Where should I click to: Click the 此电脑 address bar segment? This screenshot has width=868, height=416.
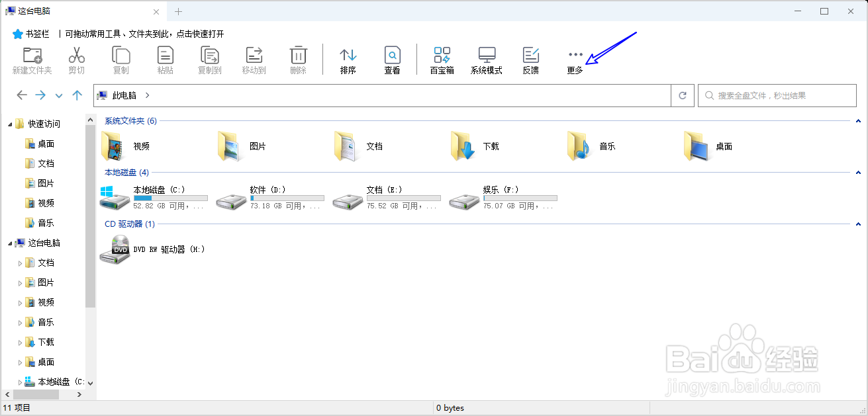[x=124, y=95]
